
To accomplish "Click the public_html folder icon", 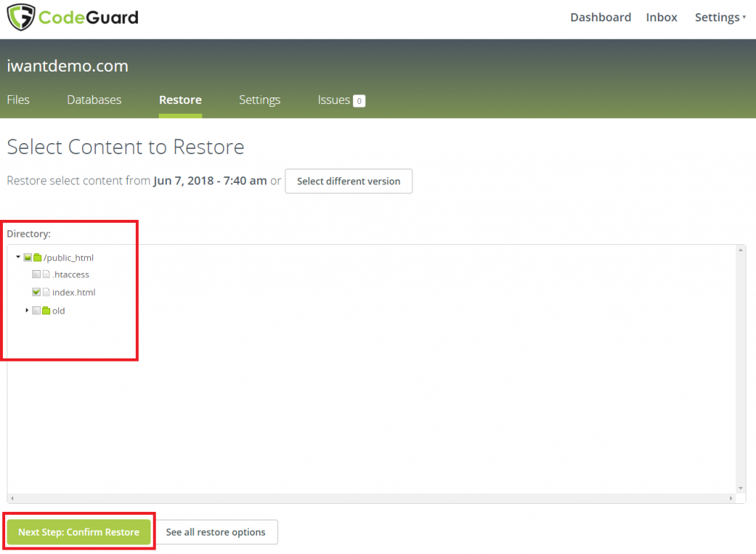I will point(38,257).
